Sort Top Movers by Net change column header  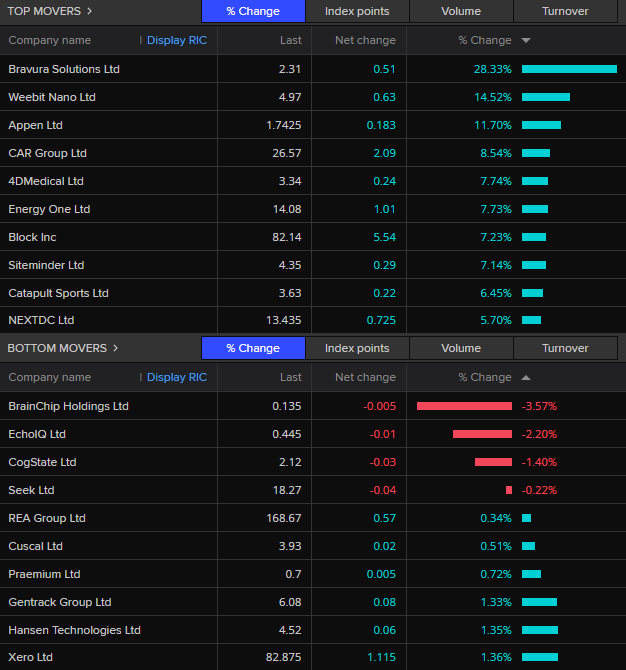click(x=364, y=41)
